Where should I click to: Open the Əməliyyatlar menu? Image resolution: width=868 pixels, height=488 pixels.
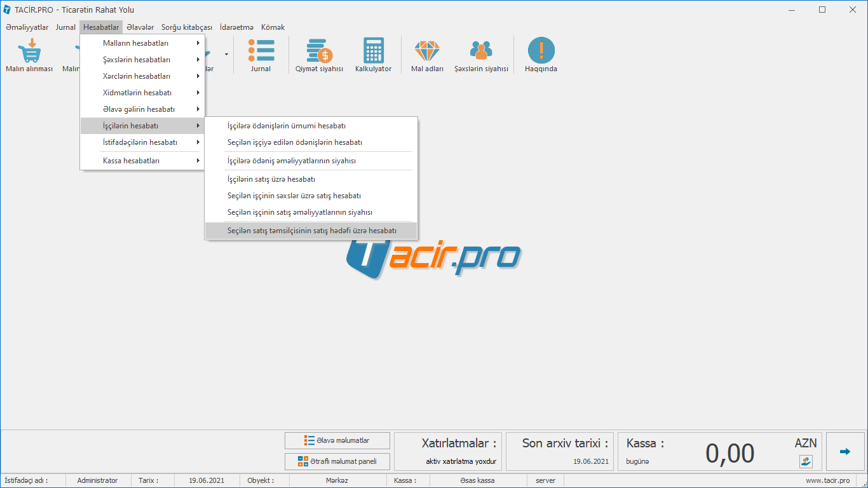[x=27, y=27]
